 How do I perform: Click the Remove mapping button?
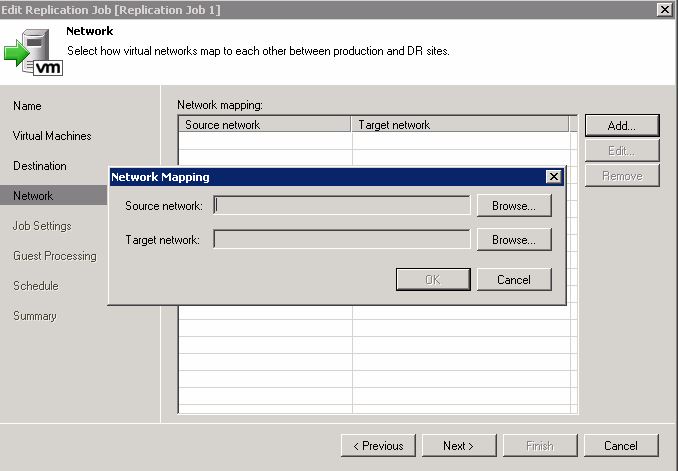pyautogui.click(x=622, y=176)
